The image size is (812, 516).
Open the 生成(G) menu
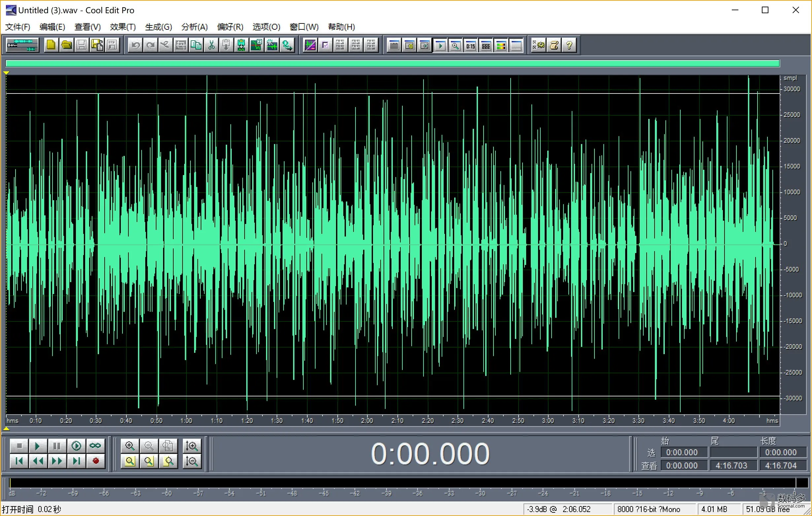(x=158, y=27)
